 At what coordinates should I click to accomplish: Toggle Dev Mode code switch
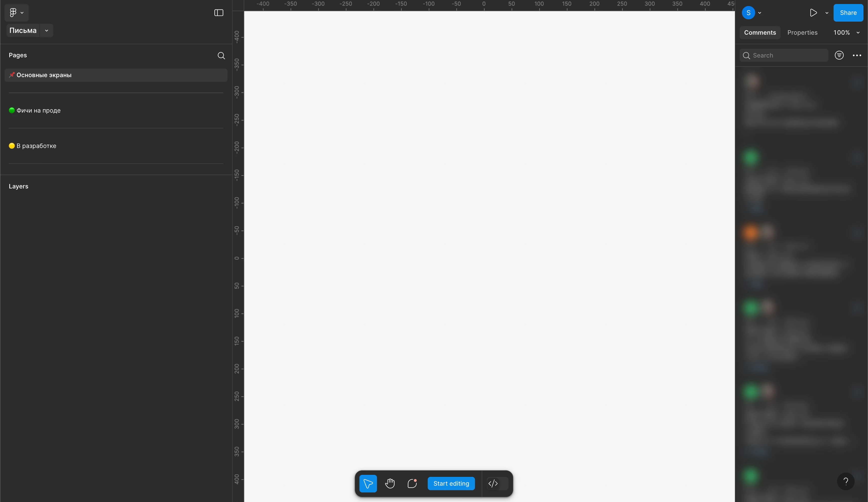pos(497,483)
